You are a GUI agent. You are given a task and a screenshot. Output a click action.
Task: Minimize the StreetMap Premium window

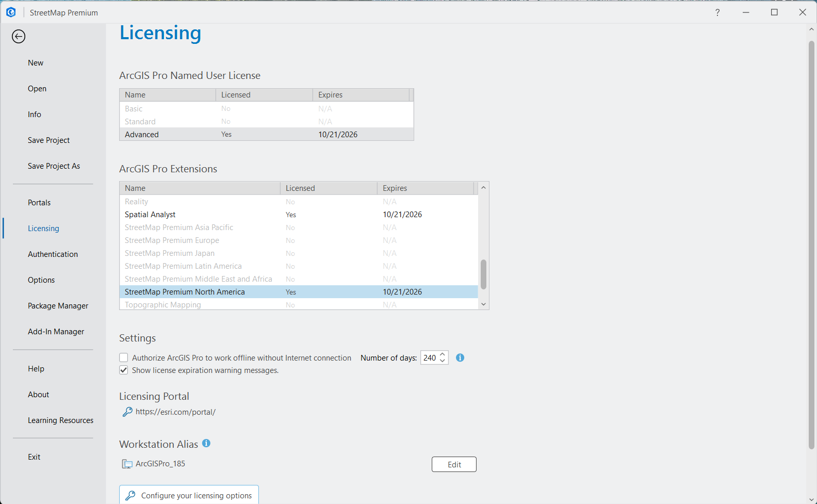[746, 12]
